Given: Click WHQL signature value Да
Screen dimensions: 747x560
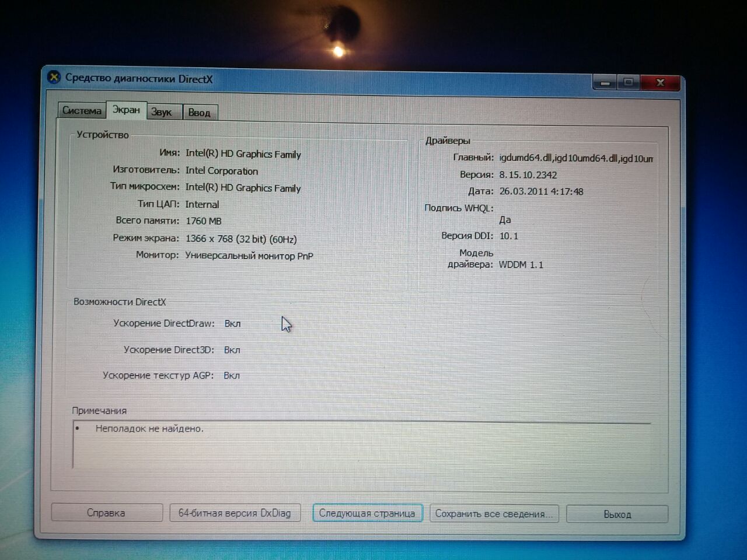Looking at the screenshot, I should (505, 220).
